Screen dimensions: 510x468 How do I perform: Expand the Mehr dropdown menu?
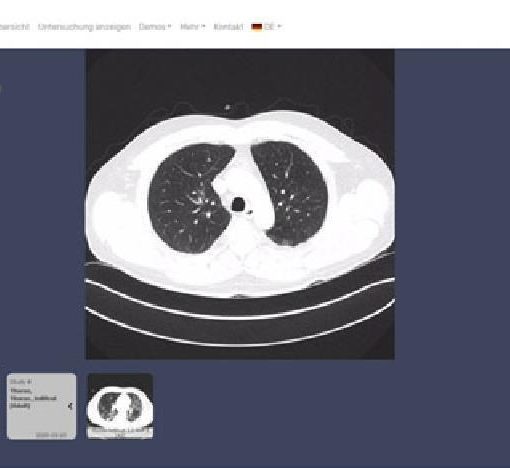[193, 27]
